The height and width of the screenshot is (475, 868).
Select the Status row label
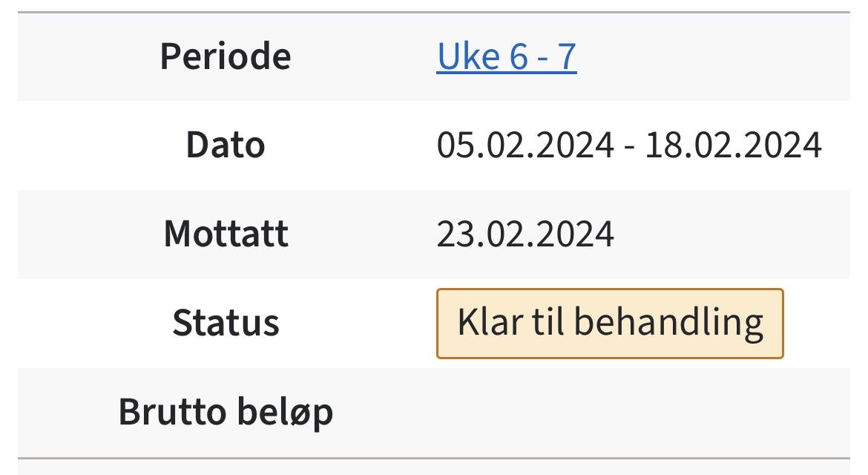tap(226, 323)
